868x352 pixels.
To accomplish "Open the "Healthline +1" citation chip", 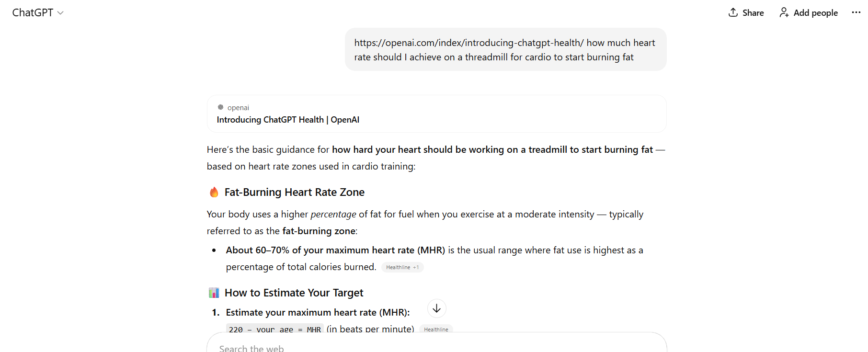I will [402, 267].
